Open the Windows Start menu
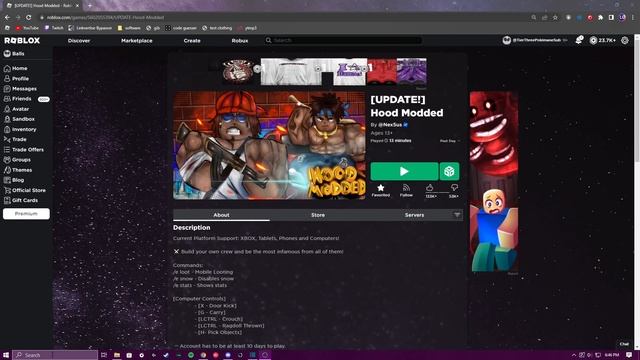The image size is (640, 360). tap(6, 355)
